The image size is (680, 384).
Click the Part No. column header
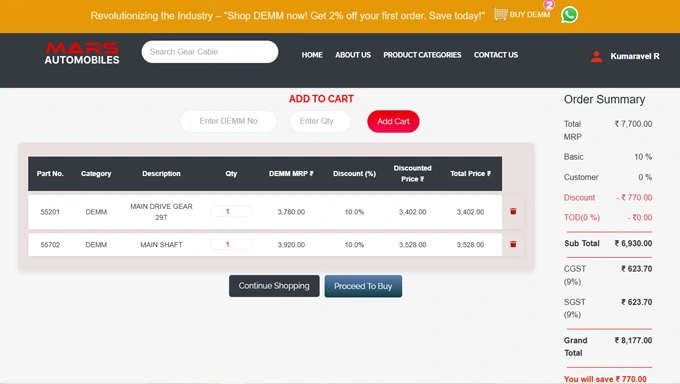click(x=50, y=174)
